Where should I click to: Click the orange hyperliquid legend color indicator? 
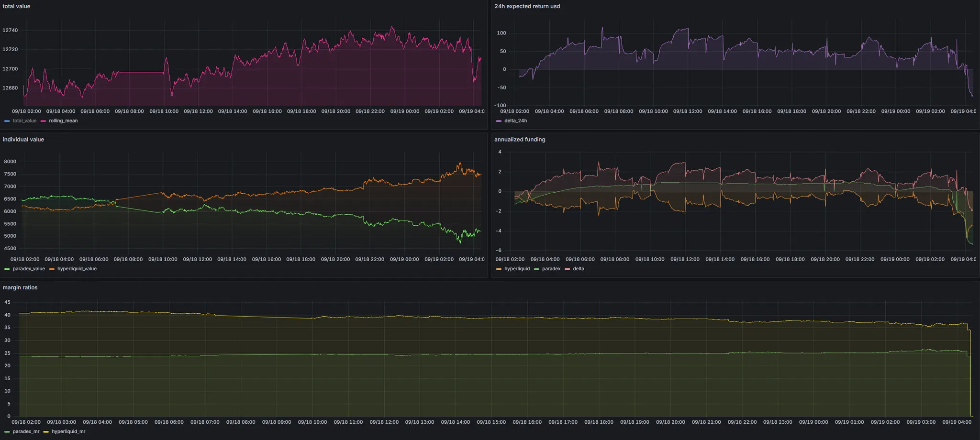tap(499, 268)
